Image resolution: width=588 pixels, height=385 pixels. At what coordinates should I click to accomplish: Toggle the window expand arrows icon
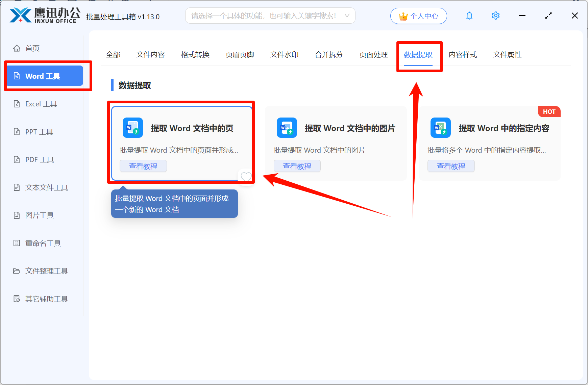coord(548,16)
